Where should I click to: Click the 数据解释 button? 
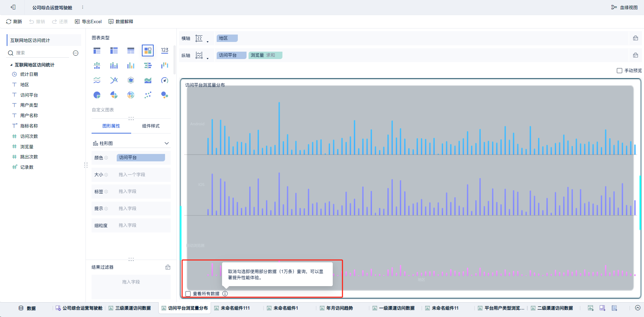pos(121,21)
